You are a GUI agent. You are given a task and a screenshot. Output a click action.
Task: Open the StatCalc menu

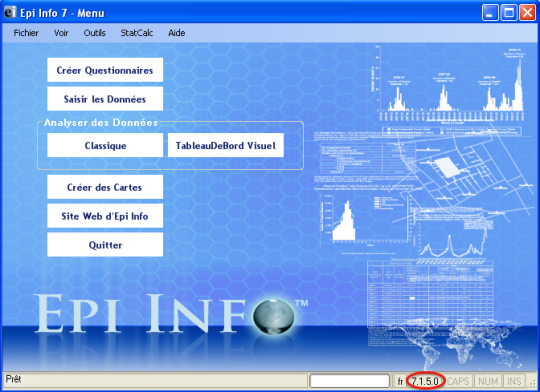(x=136, y=33)
